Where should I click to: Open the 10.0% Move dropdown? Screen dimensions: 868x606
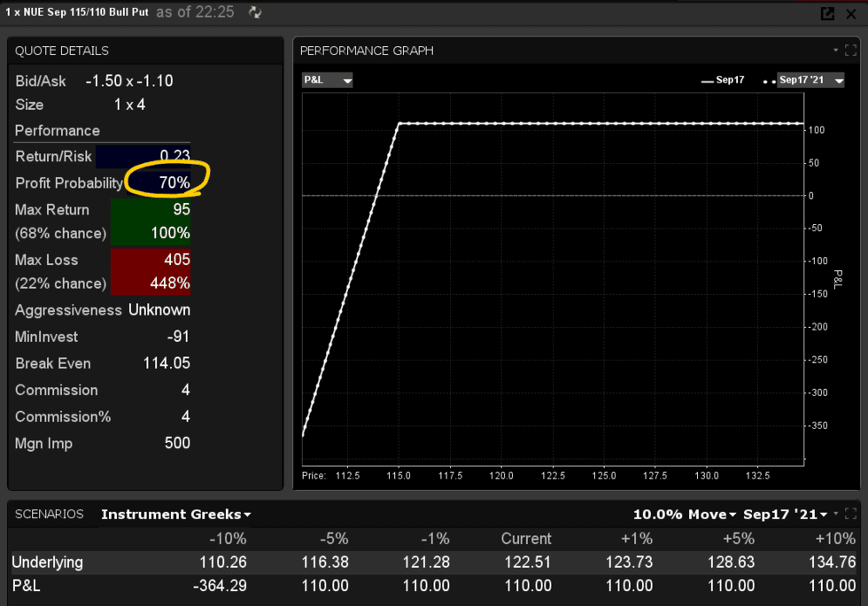[x=685, y=514]
